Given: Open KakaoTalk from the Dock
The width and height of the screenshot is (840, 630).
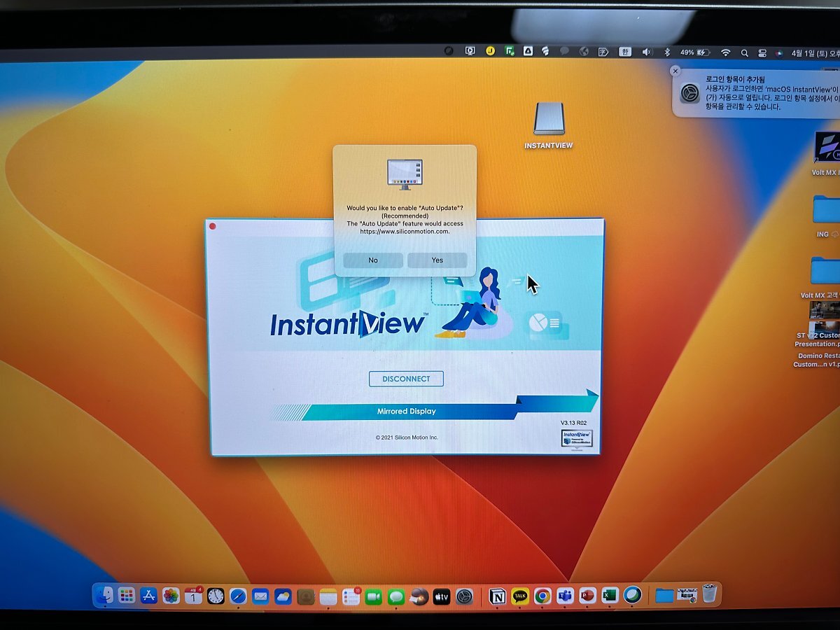Looking at the screenshot, I should coord(520,596).
